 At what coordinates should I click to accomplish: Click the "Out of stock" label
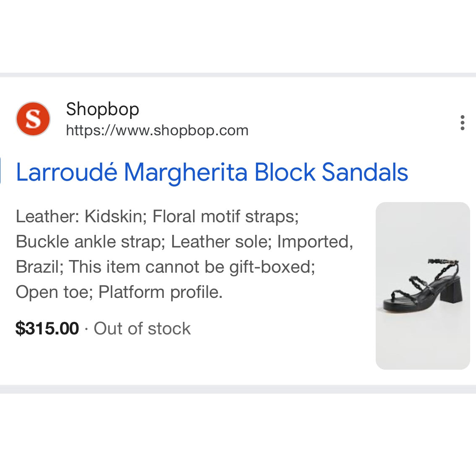142,329
